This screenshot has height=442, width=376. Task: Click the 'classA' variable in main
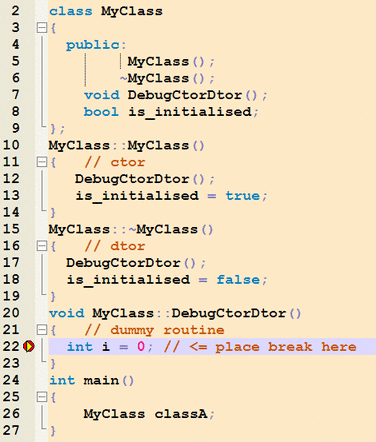pyautogui.click(x=181, y=414)
